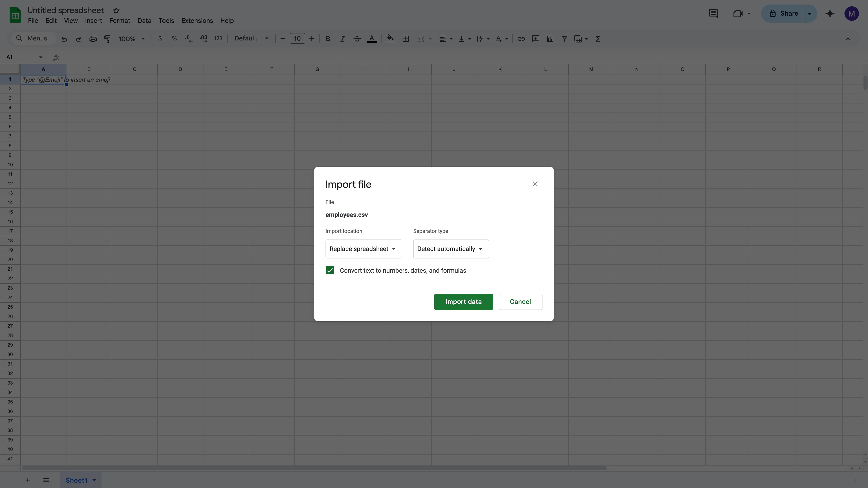Open the Import location dropdown
The width and height of the screenshot is (868, 488).
tap(363, 249)
